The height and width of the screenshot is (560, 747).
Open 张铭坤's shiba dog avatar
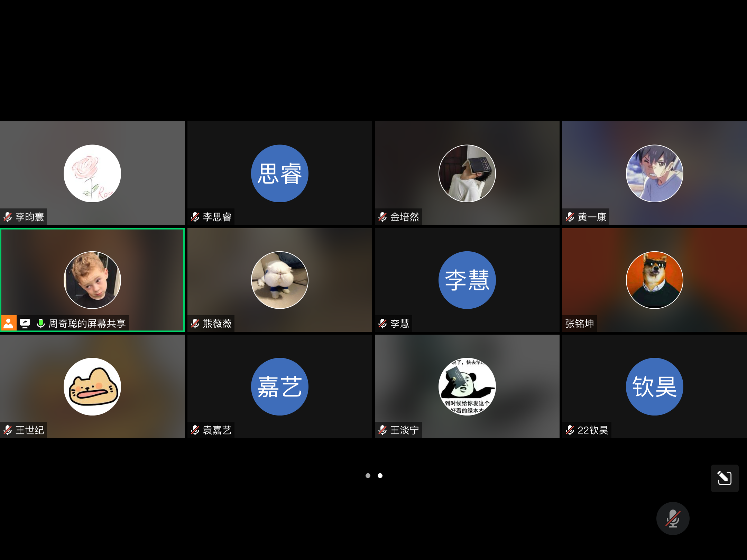pyautogui.click(x=654, y=280)
